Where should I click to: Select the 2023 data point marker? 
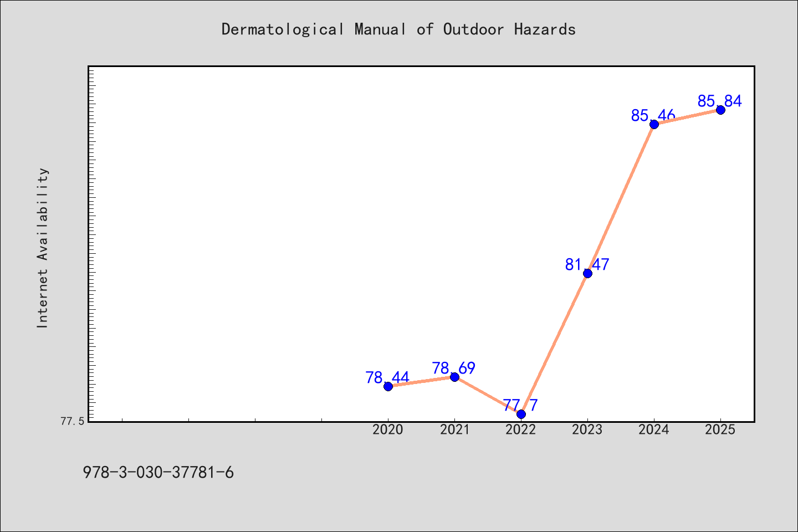(587, 273)
